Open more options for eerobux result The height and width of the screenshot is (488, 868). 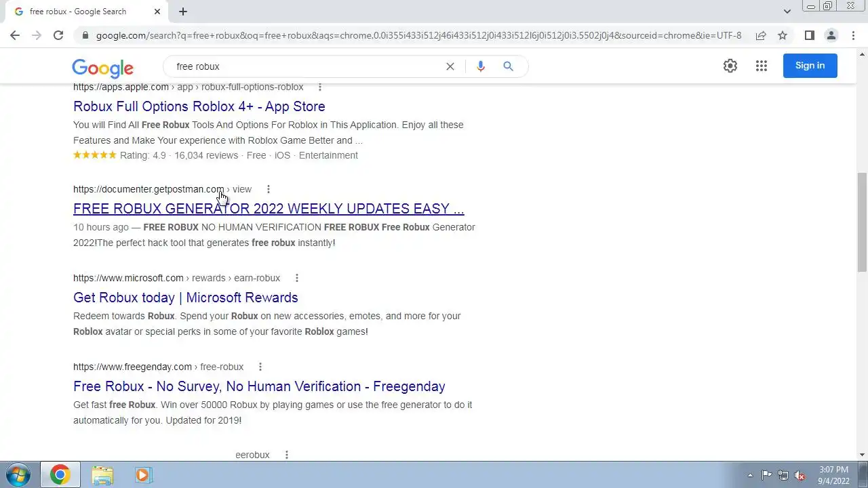tap(286, 455)
